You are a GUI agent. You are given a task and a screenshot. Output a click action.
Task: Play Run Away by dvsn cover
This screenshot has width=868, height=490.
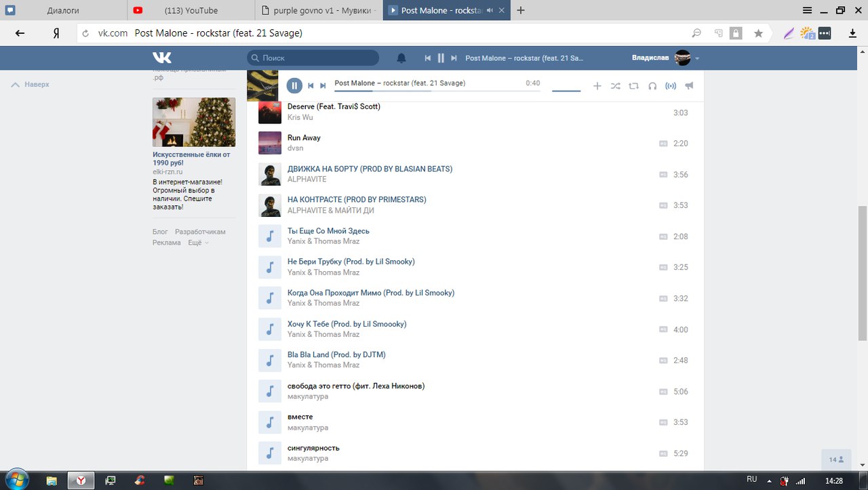(270, 143)
